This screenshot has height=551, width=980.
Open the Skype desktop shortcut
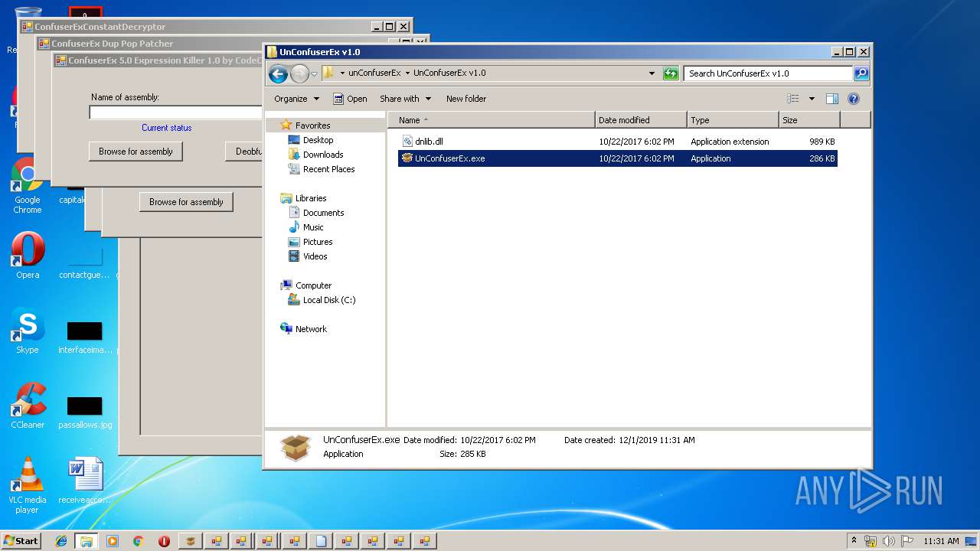tap(28, 331)
